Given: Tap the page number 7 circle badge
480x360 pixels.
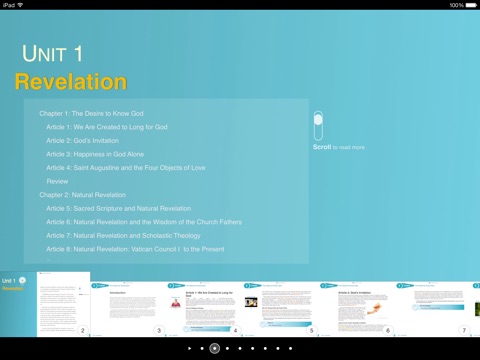Looking at the screenshot, I should 464,330.
